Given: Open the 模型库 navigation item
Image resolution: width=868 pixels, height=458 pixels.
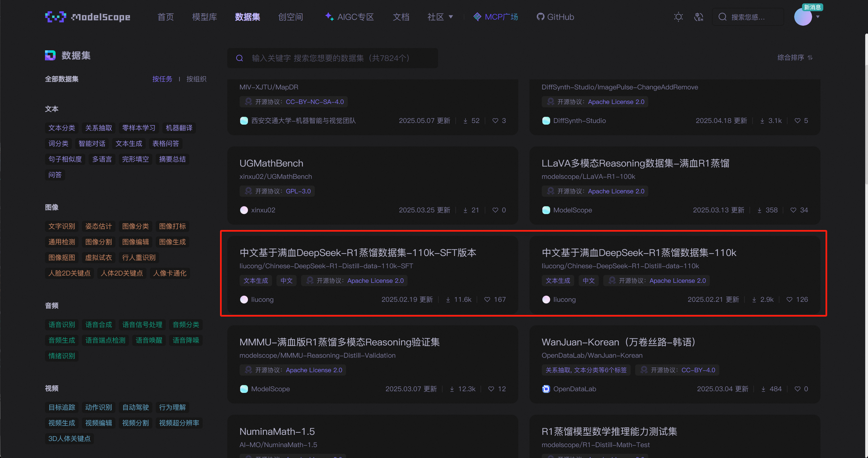Looking at the screenshot, I should 204,17.
